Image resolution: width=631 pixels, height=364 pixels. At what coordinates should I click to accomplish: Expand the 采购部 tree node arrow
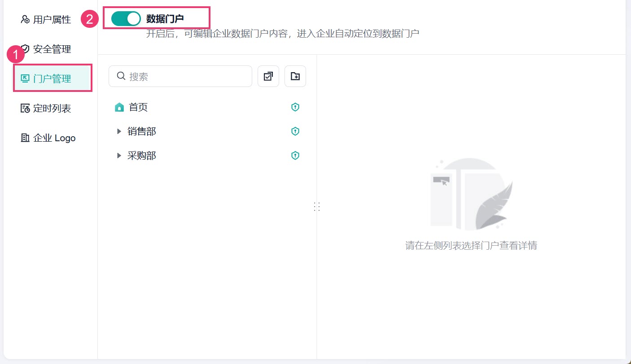point(119,156)
